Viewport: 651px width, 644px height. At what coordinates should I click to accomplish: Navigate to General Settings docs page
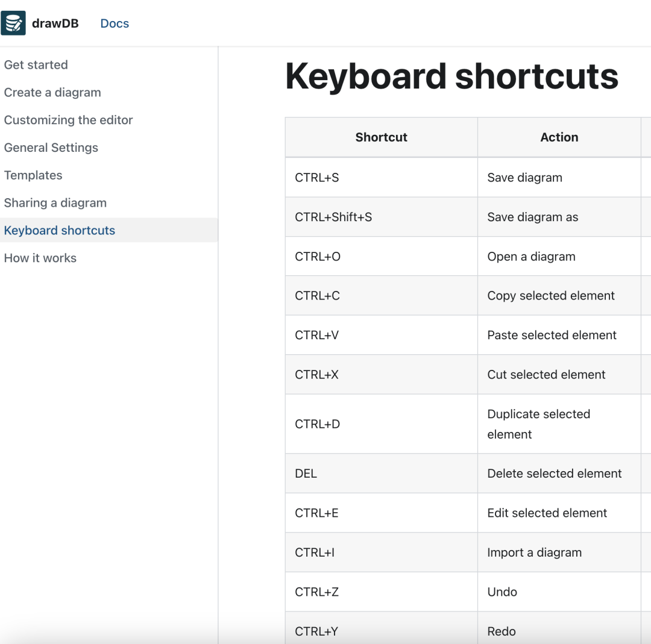point(51,148)
